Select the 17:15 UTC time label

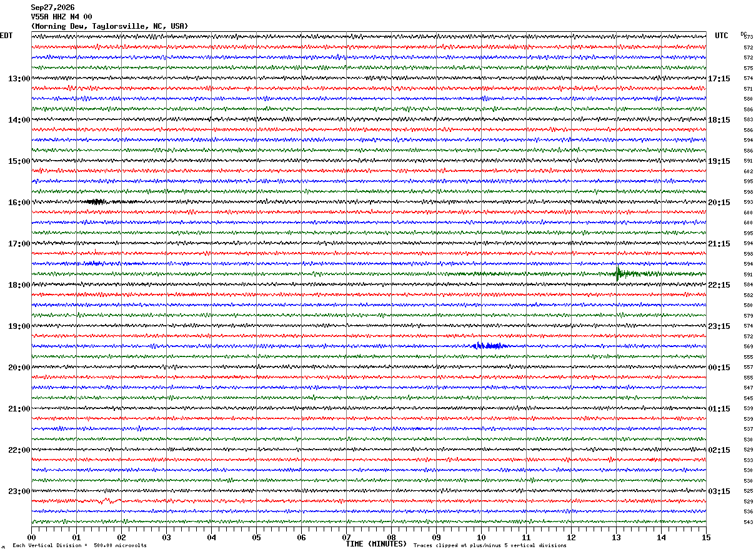click(719, 79)
